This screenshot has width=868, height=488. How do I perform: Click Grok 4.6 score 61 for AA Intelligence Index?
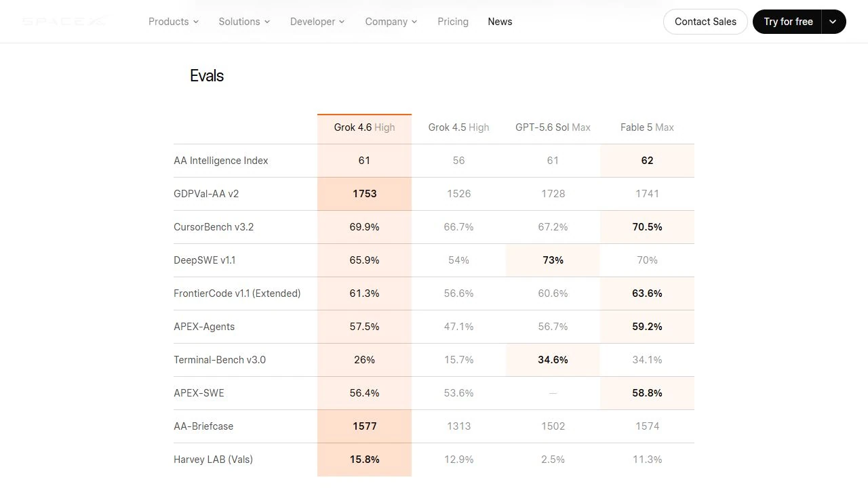(364, 161)
